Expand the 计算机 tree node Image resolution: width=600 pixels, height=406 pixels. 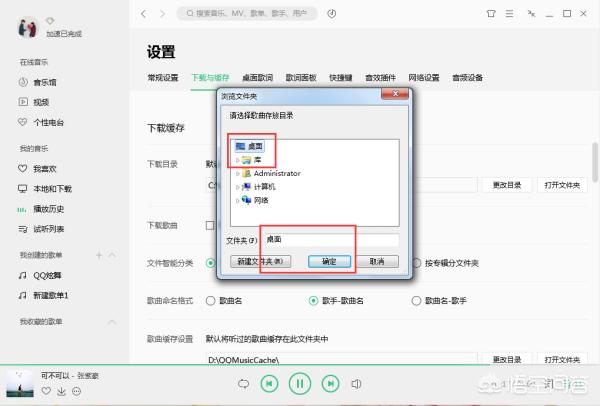237,187
